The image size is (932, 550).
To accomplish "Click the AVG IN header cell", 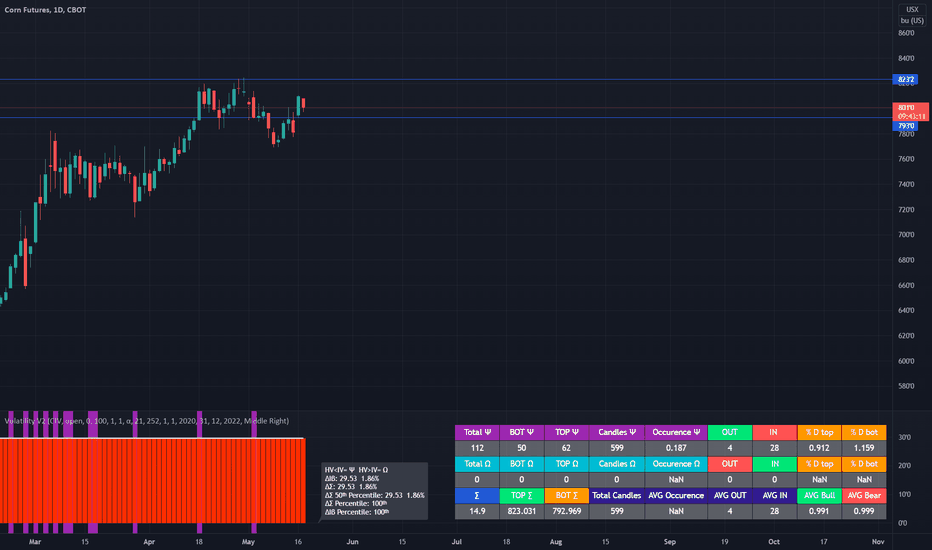I will click(774, 495).
